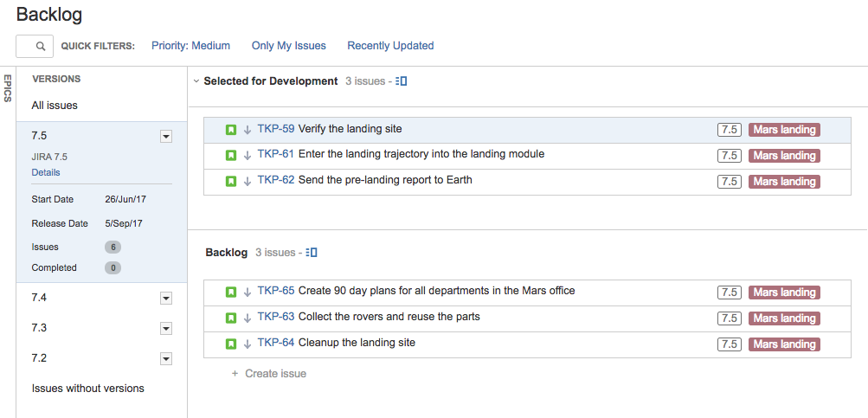
Task: Click the search magnifier icon
Action: pyautogui.click(x=41, y=47)
